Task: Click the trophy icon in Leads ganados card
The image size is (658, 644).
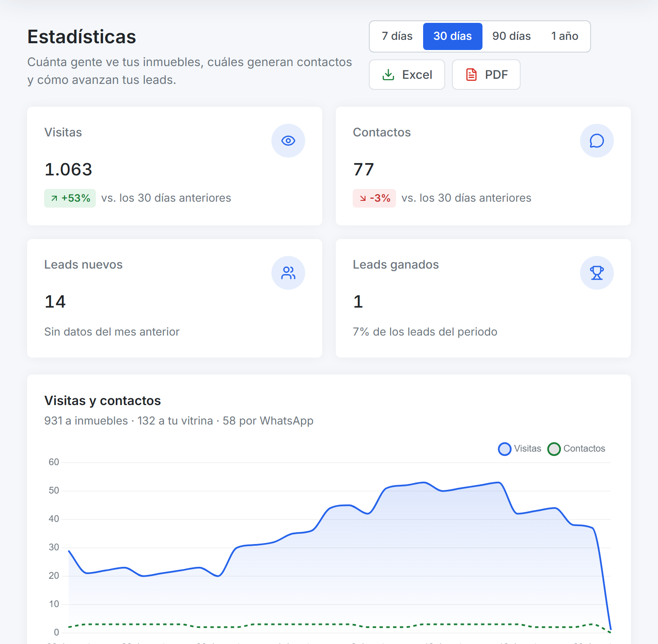Action: pyautogui.click(x=597, y=273)
